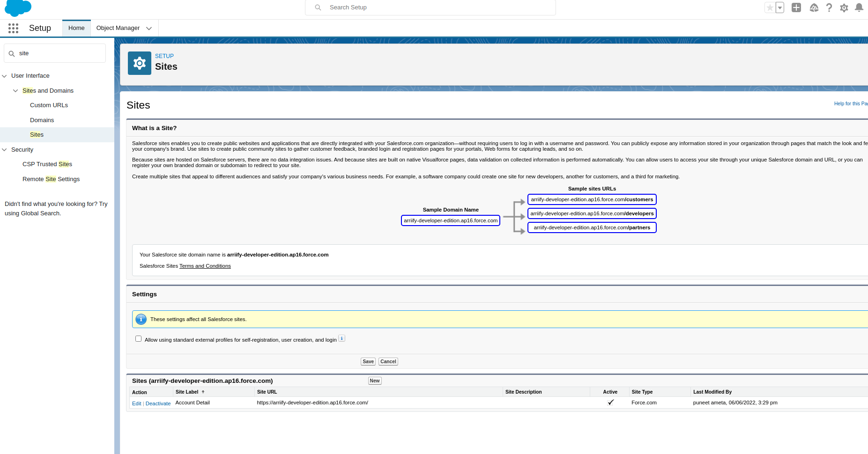Collapse the User Interface section
Screen dimensions: 868x454
pyautogui.click(x=4, y=76)
